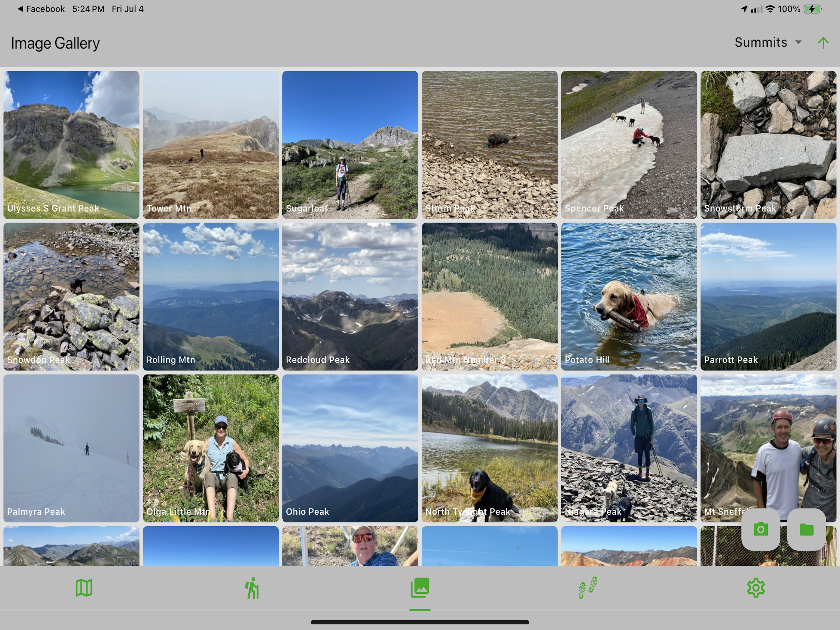This screenshot has width=840, height=630.
Task: Open the Storm Peak photo
Action: pyautogui.click(x=490, y=145)
